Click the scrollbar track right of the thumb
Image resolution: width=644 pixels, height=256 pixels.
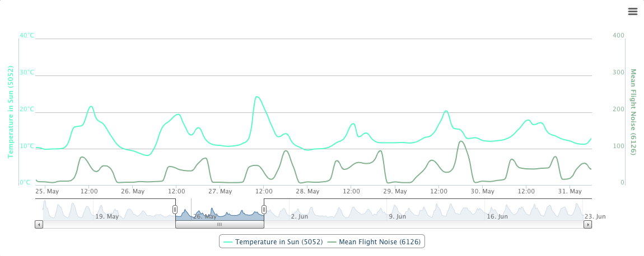pyautogui.click(x=420, y=224)
